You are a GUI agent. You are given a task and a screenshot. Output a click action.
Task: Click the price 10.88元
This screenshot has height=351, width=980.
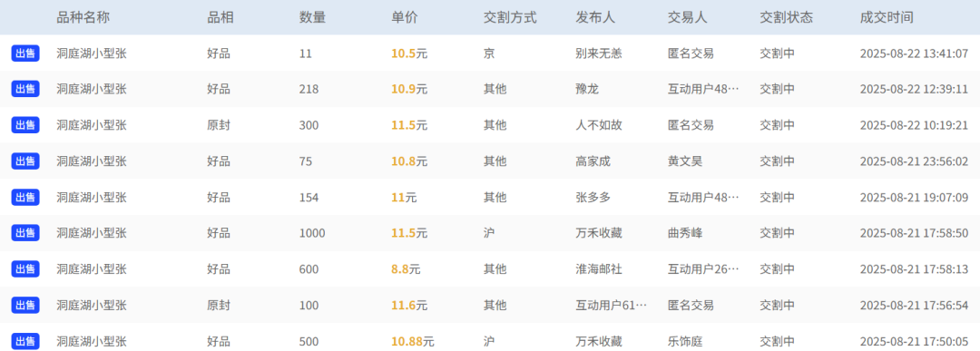click(x=413, y=342)
